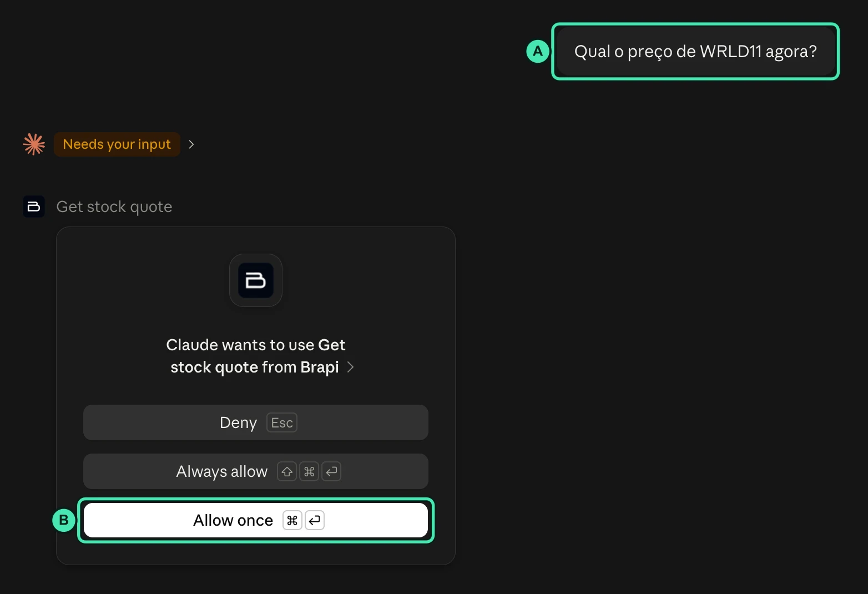
Task: Open the Needs your input status badge
Action: [x=117, y=144]
